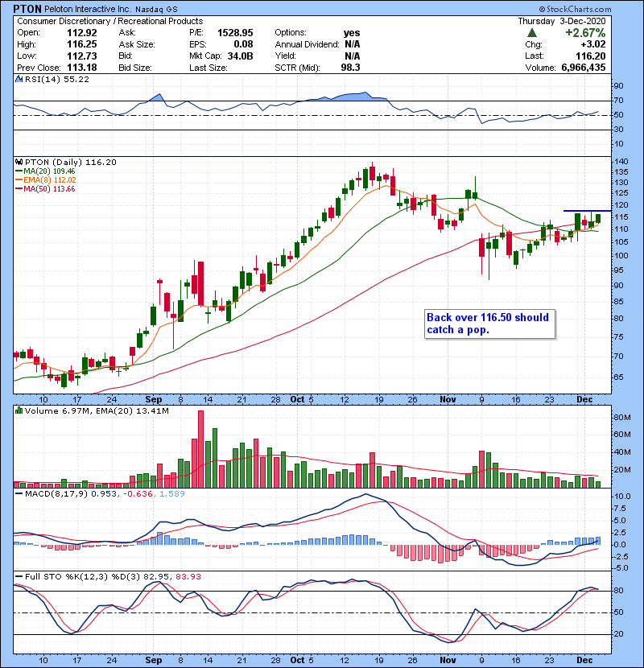Viewport: 644px width, 668px height.
Task: Click the Dec label on bottom stochastic axis
Action: click(584, 660)
